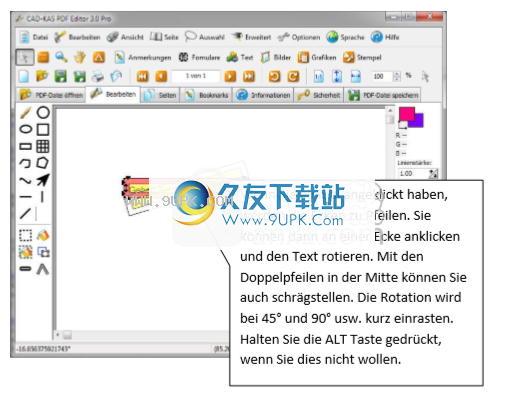Open the Auswahl menu
Viewport: 524px width, 407px height.
point(205,37)
